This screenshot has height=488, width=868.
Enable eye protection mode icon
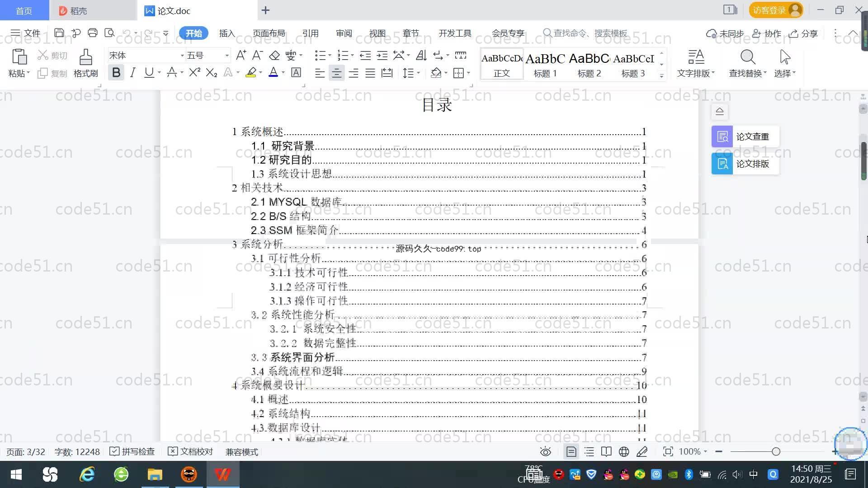(546, 452)
